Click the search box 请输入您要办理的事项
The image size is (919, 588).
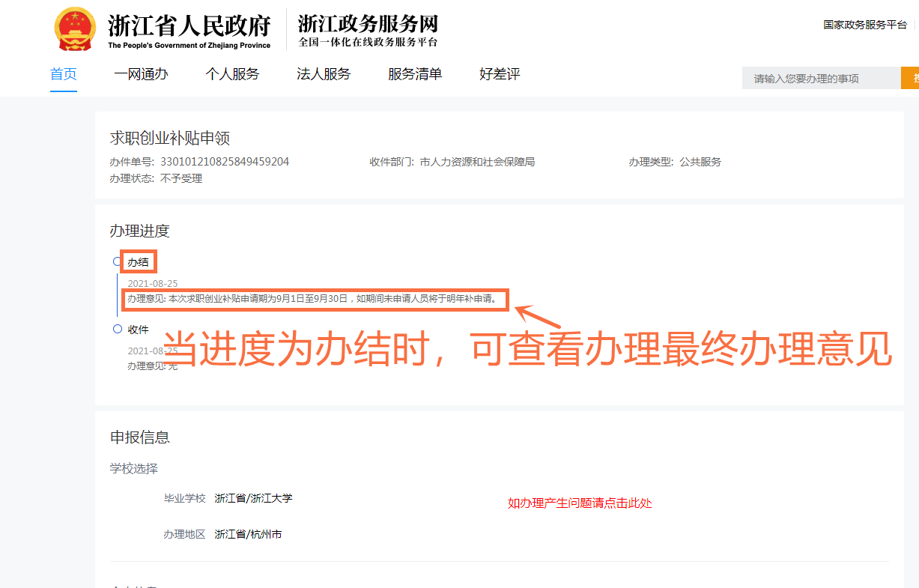[822, 78]
